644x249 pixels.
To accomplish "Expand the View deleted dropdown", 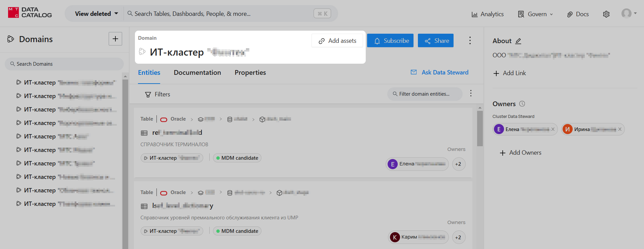I will [x=96, y=14].
